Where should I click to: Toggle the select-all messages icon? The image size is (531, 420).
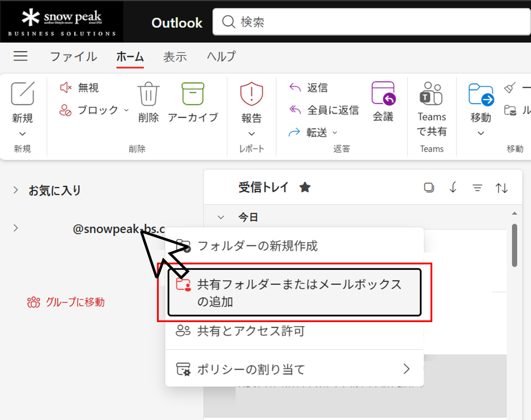pyautogui.click(x=429, y=188)
